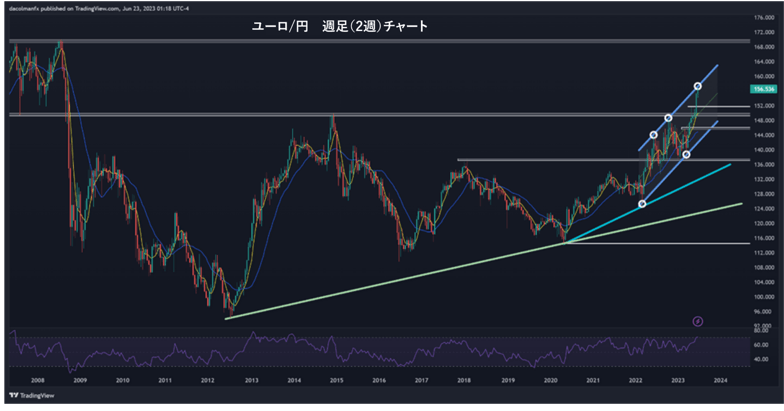
Task: Click the 136.000 price axis label
Action: click(x=764, y=164)
